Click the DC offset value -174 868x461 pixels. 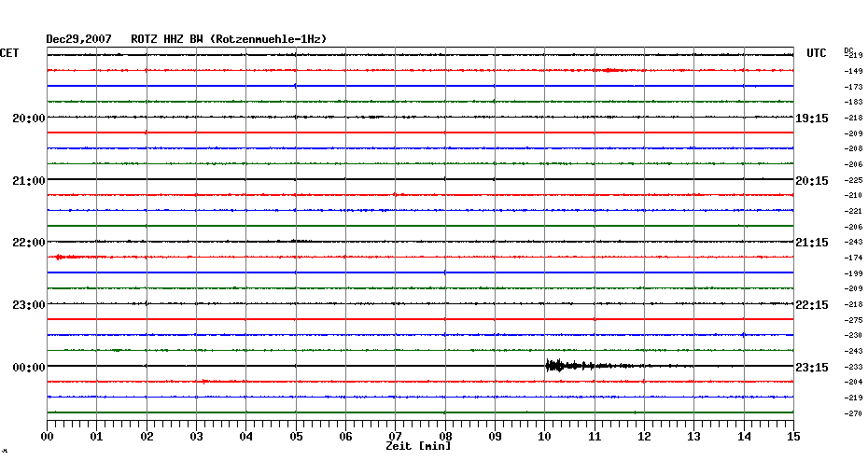[854, 258]
